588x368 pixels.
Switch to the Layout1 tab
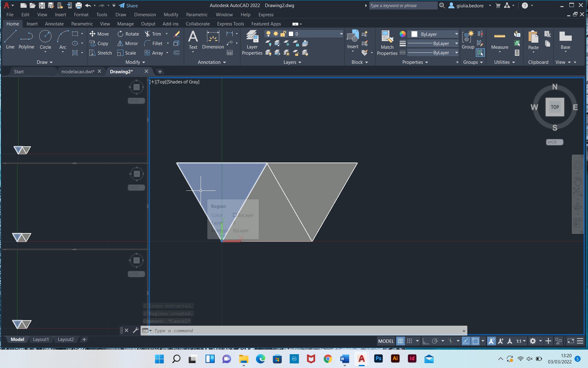(41, 339)
